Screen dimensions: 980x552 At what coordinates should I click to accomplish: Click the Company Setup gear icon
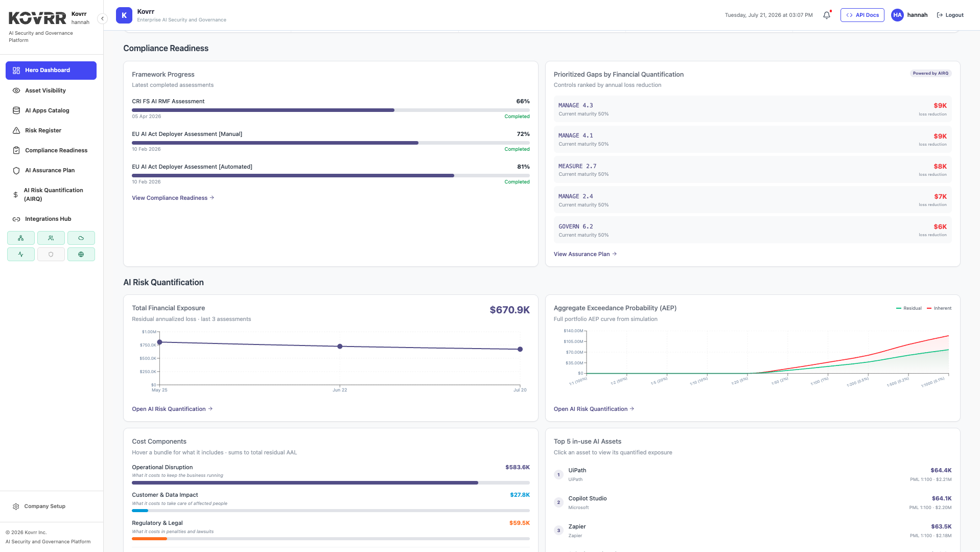(16, 507)
